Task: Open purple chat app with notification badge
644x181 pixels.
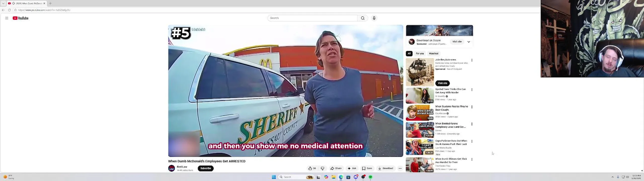Action: point(356,177)
